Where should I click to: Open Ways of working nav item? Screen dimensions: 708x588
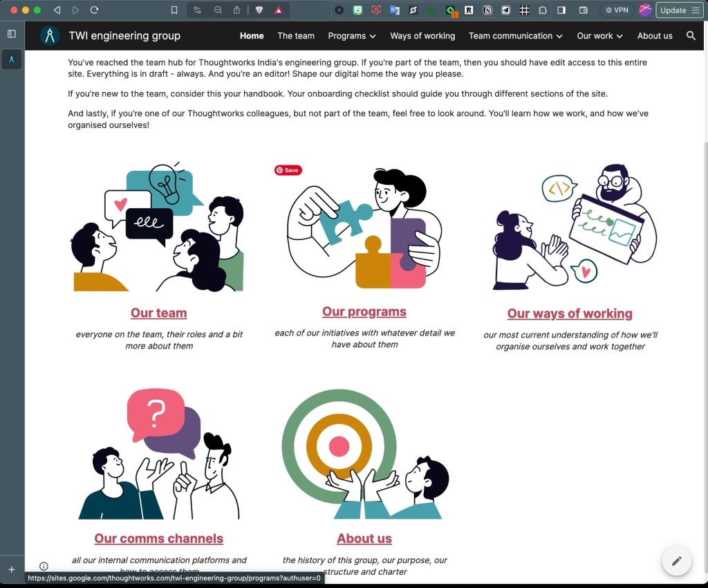click(x=422, y=36)
